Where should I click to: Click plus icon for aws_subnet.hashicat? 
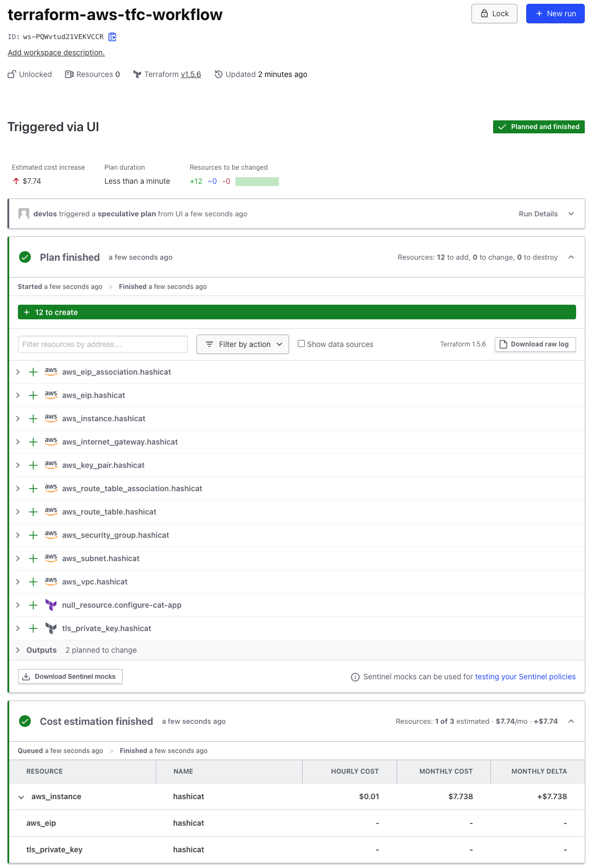(x=33, y=558)
